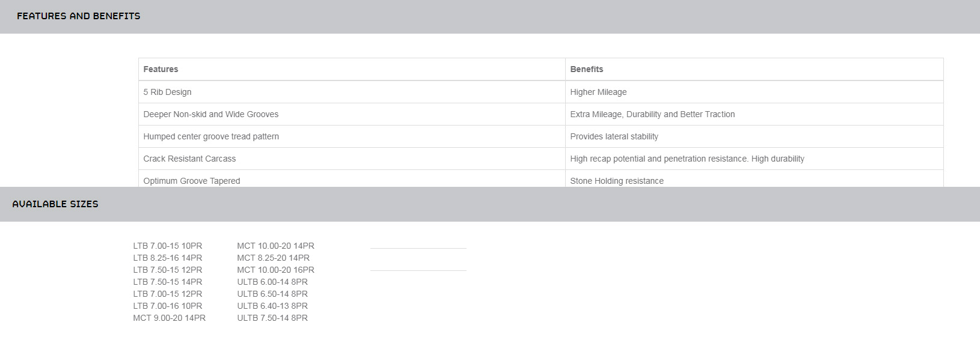Collapse the Available Sizes section header
Screen dimensions: 980x346
(x=55, y=204)
